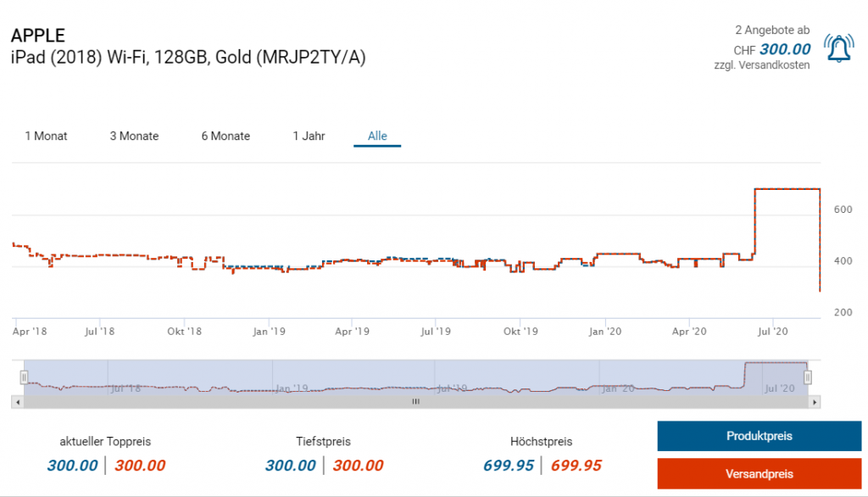Click the Jan '20 x-axis label
Viewport: 868px width, 497px height.
click(x=607, y=330)
